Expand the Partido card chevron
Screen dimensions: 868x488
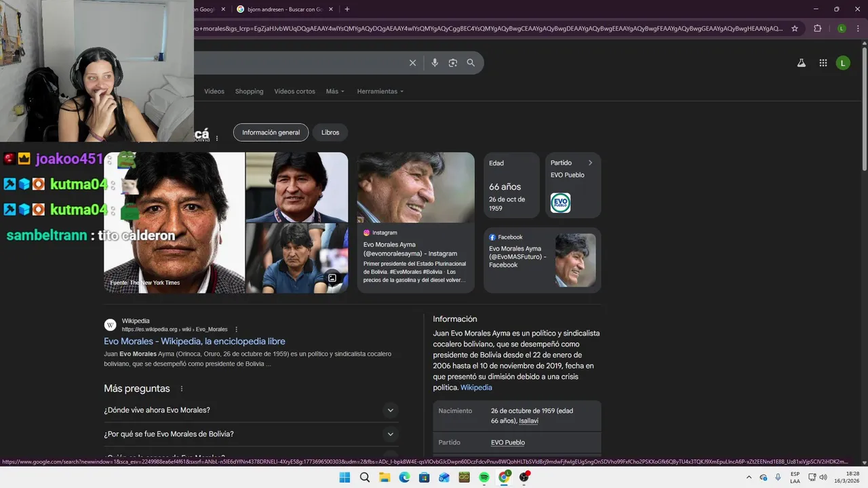[x=590, y=163]
